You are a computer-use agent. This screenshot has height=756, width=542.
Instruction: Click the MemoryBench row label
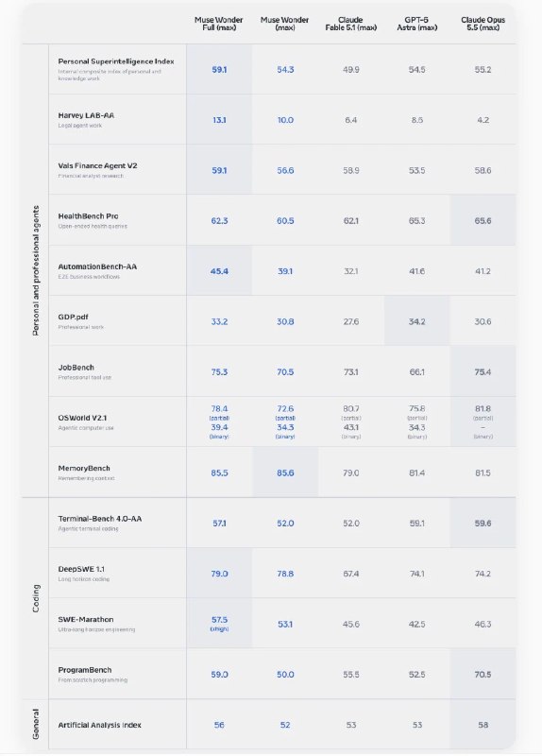tap(84, 468)
